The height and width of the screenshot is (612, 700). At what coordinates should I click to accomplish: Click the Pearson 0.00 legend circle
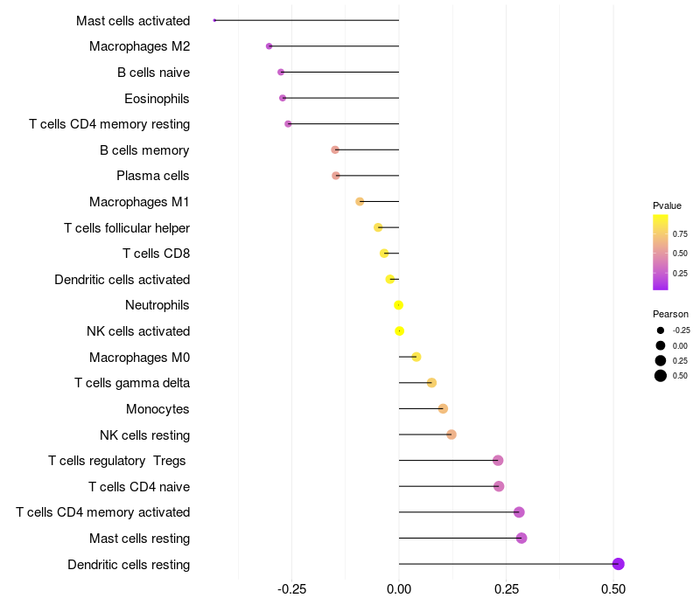tap(661, 345)
